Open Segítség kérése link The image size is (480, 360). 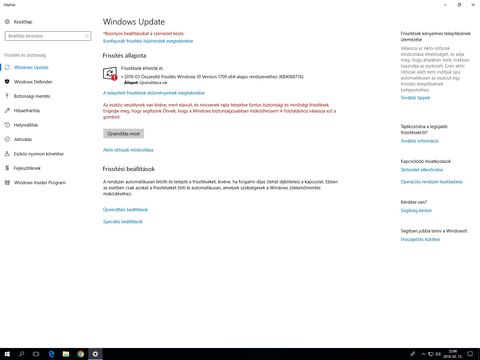(416, 211)
